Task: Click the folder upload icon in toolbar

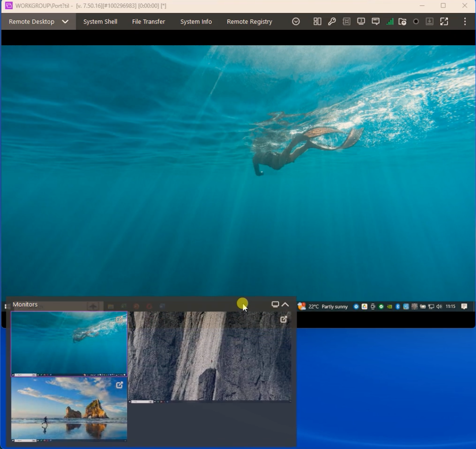Action: pos(402,22)
